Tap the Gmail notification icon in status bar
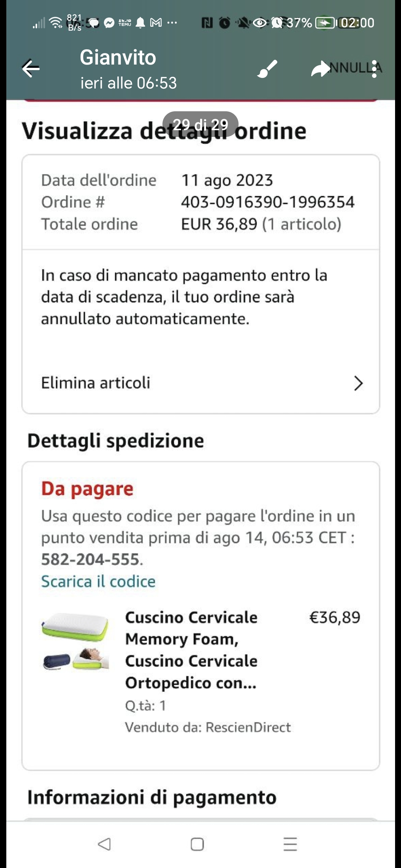The image size is (401, 868). point(156,23)
